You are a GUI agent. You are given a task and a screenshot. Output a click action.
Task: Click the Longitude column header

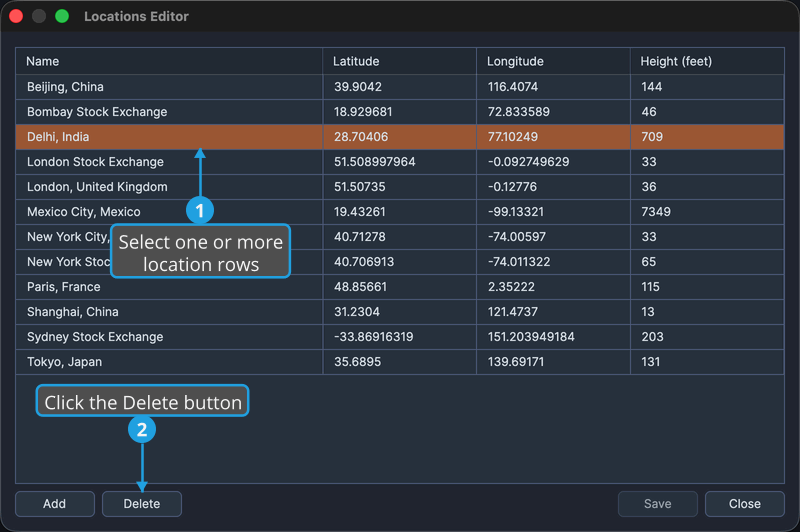coord(554,61)
